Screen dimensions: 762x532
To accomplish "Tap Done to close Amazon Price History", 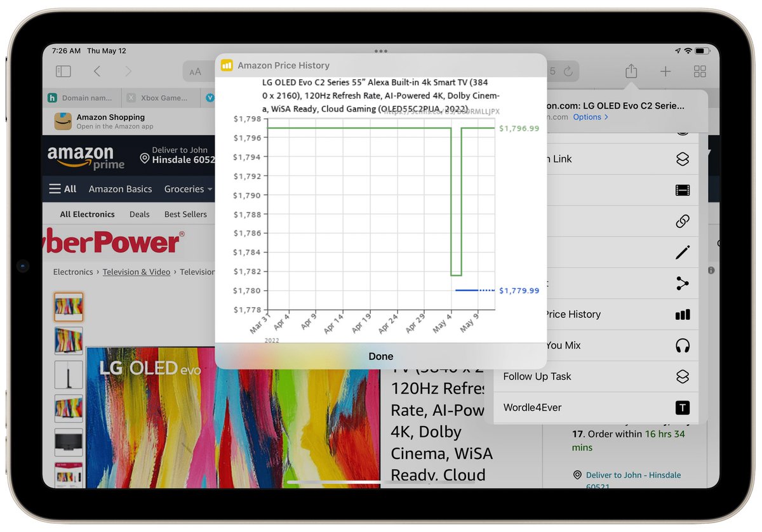I will (380, 356).
